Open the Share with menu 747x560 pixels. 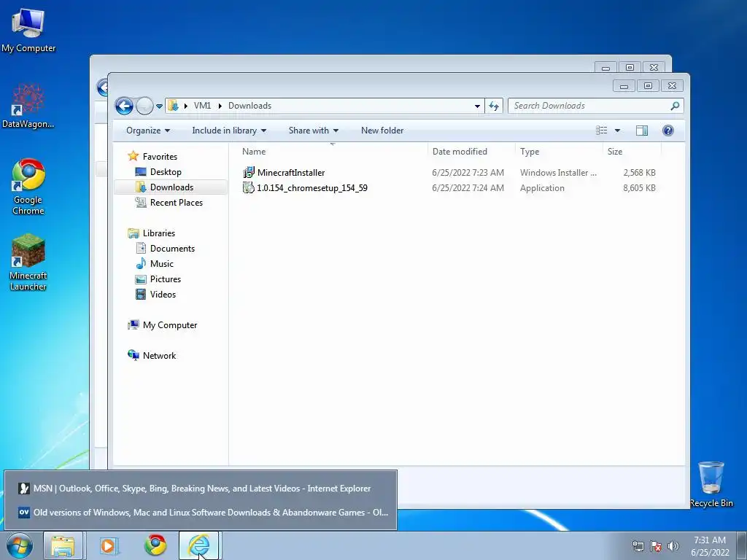314,131
